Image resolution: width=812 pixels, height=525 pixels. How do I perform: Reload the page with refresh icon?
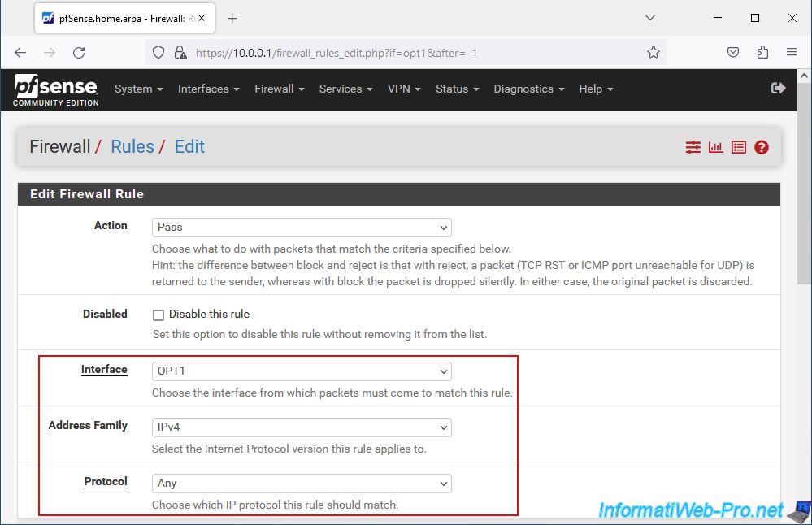pos(79,52)
